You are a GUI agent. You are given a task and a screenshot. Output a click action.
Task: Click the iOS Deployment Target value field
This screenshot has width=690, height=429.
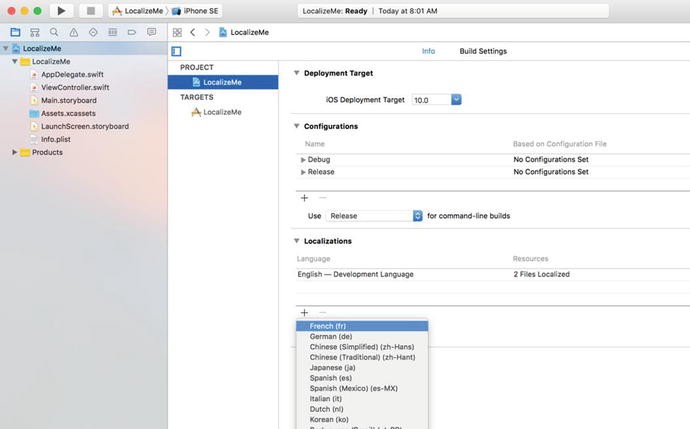431,100
